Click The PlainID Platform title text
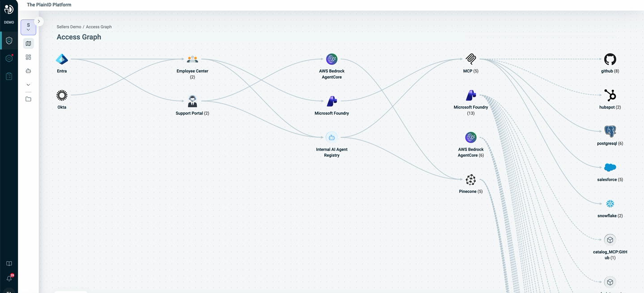 [49, 4]
